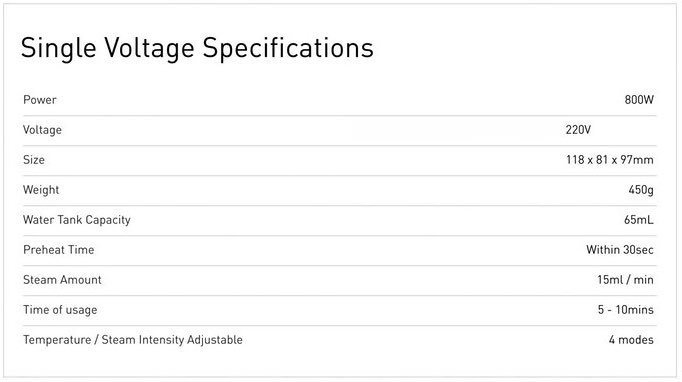This screenshot has height=382, width=682.
Task: Click the divider line below Power row
Action: (339, 116)
